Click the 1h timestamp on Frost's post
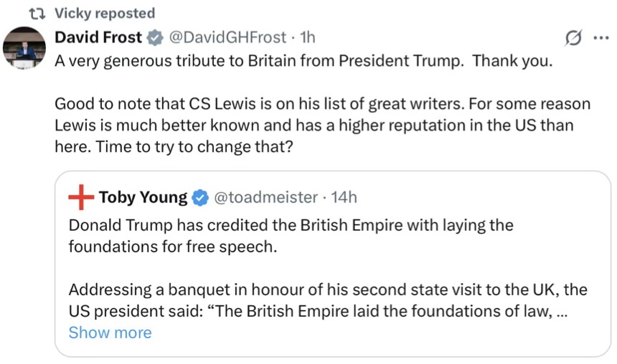This screenshot has height=364, width=617. click(308, 37)
